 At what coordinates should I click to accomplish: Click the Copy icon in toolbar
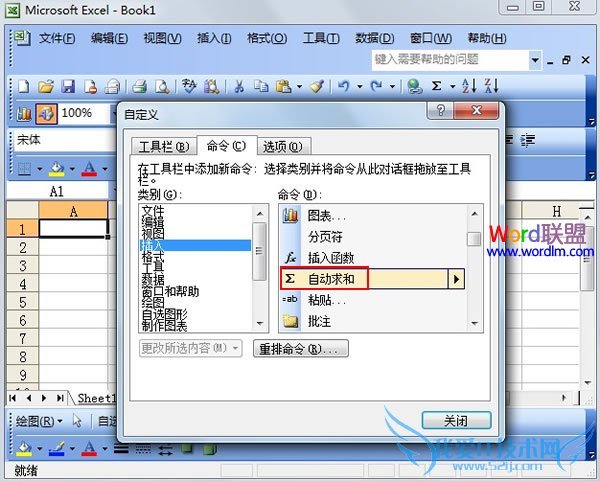point(261,86)
